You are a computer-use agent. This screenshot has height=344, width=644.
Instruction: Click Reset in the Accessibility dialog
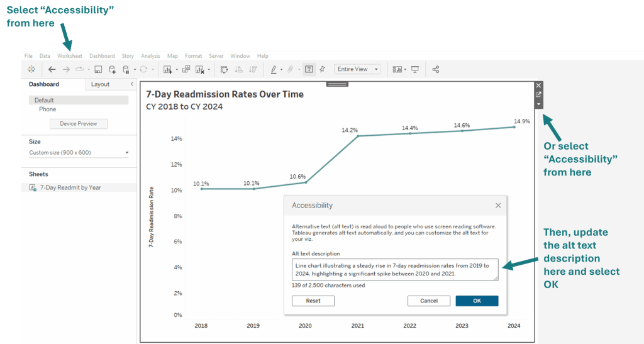pos(313,301)
